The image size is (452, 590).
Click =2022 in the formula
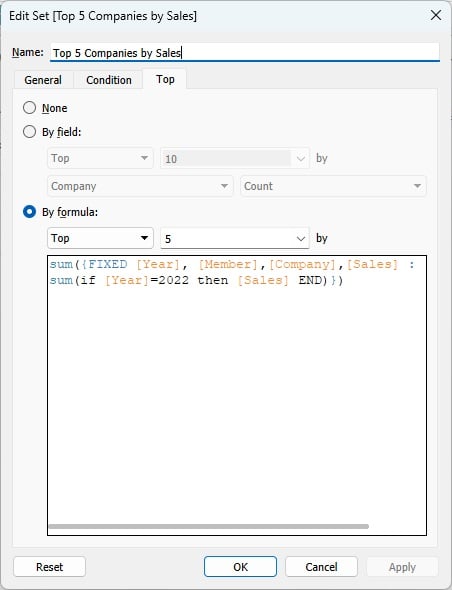point(169,280)
